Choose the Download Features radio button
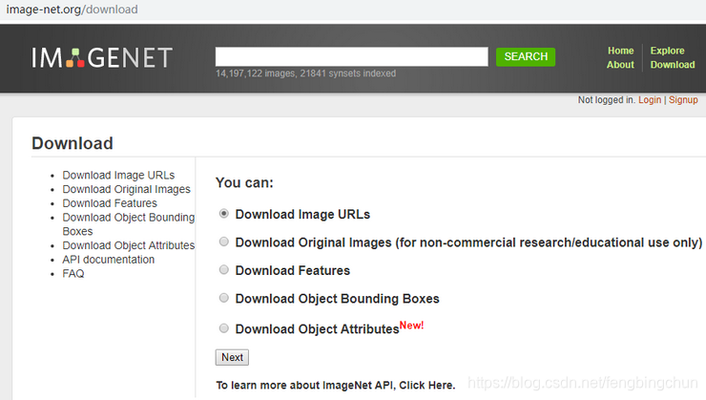This screenshot has width=706, height=400. (224, 269)
